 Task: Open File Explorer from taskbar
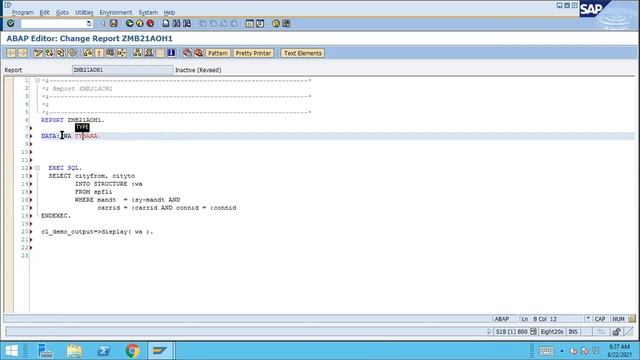(x=74, y=351)
